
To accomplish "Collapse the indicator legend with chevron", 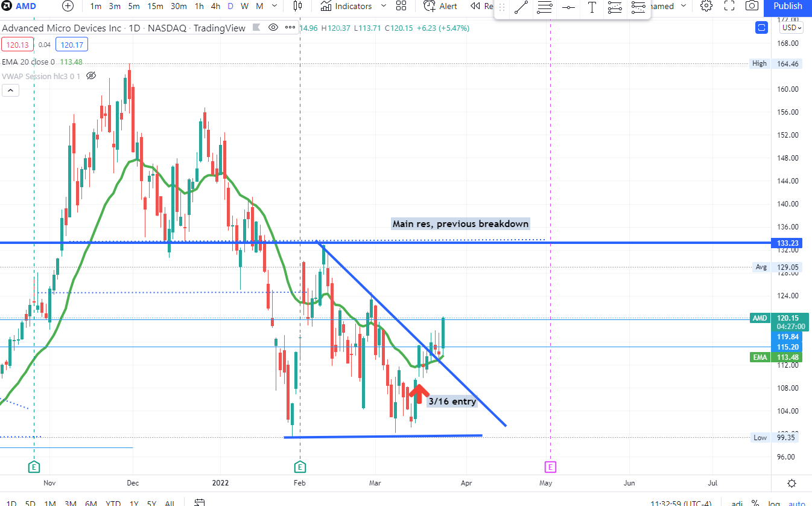I will [x=10, y=91].
